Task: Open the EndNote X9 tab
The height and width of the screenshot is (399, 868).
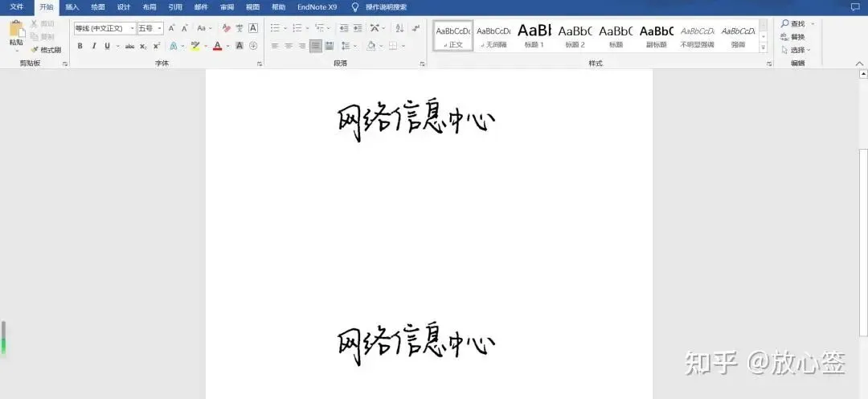Action: pos(317,7)
